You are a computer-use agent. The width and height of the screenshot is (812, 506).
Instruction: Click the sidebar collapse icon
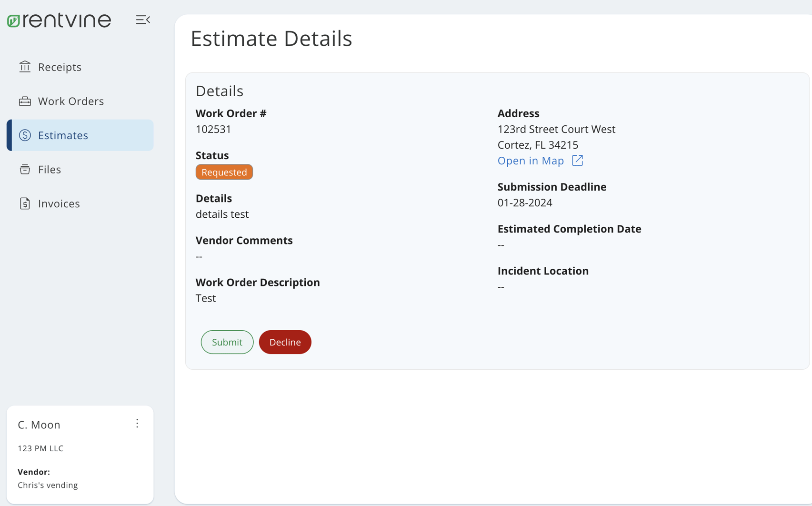point(143,20)
